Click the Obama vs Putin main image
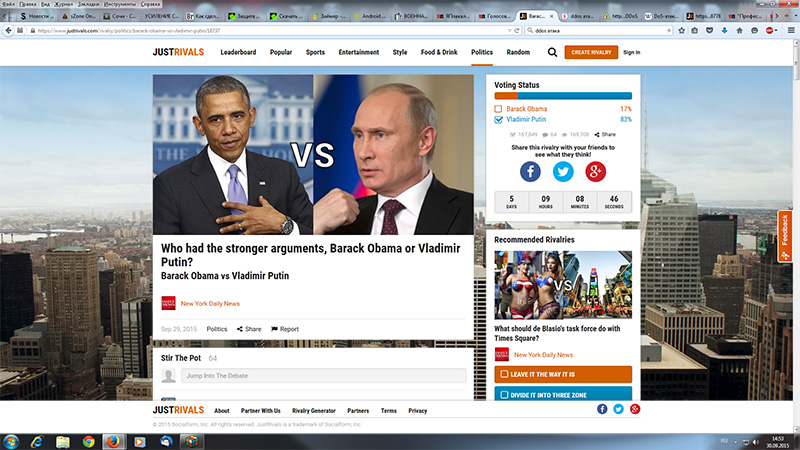Screen dimensions: 800x450 coord(313,155)
